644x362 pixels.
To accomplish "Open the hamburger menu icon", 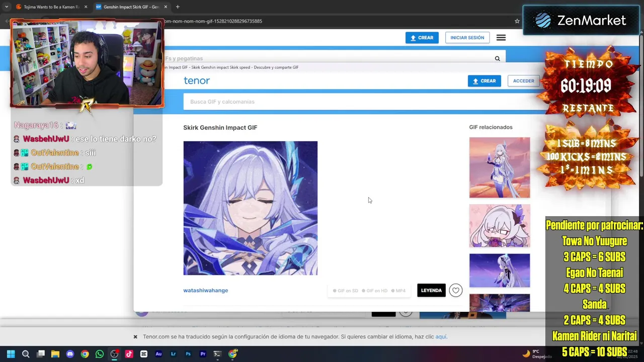I will point(501,38).
